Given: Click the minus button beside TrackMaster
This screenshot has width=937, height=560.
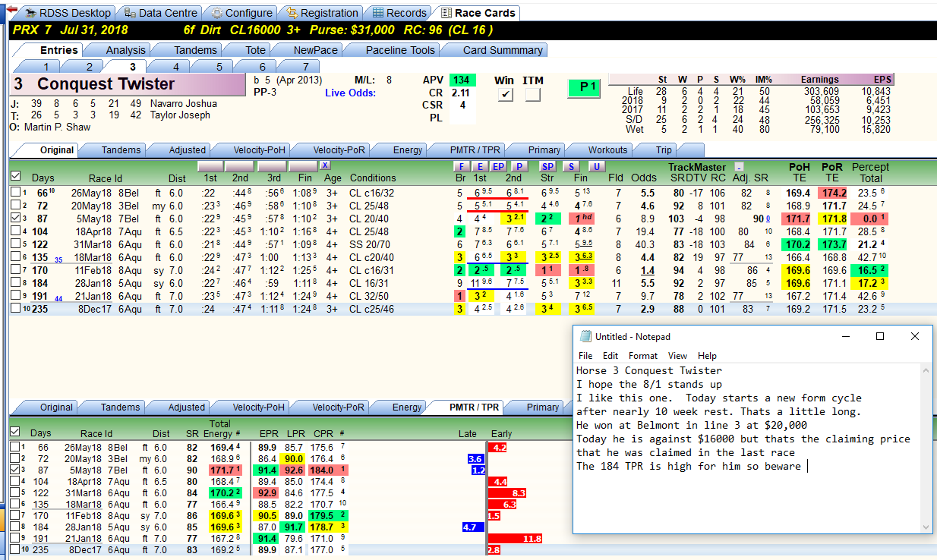Looking at the screenshot, I should [739, 166].
